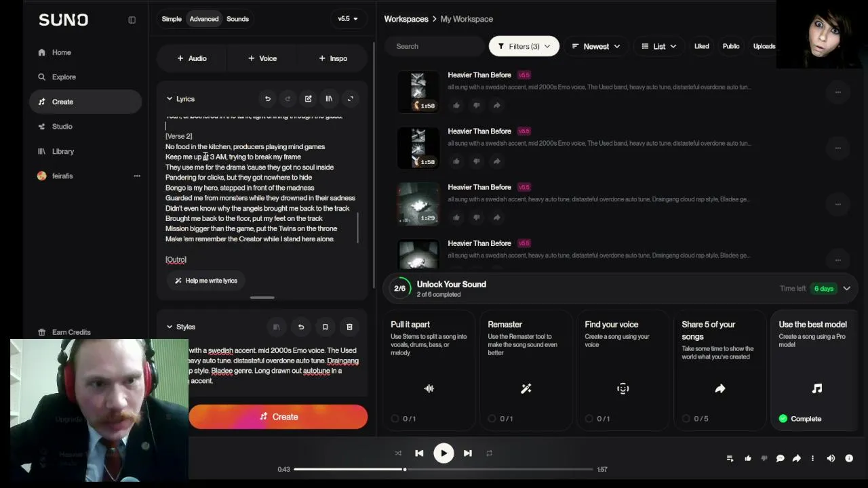Toggle the Liked filter
Screen dimensions: 868x488
702,46
